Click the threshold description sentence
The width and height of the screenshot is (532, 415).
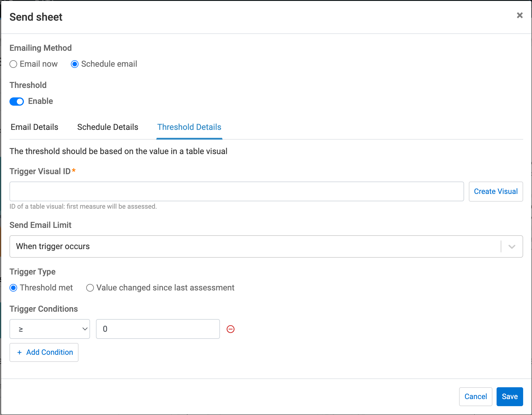(x=118, y=151)
